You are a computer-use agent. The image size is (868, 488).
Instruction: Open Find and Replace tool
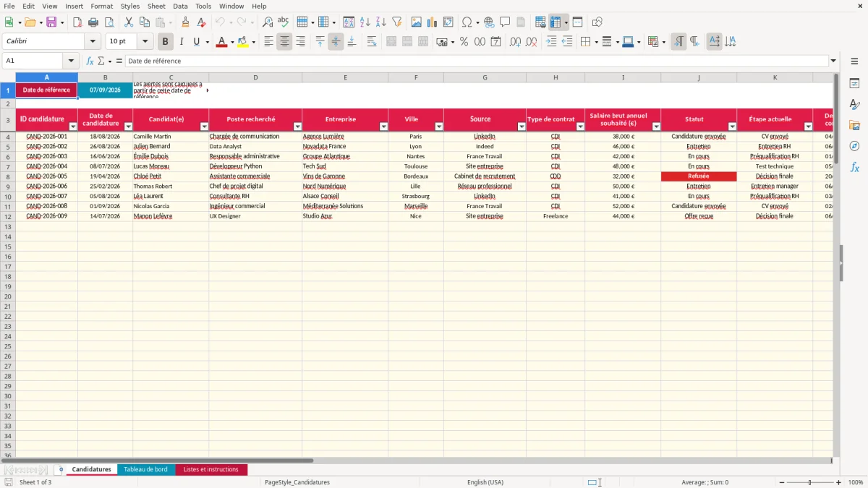[268, 22]
